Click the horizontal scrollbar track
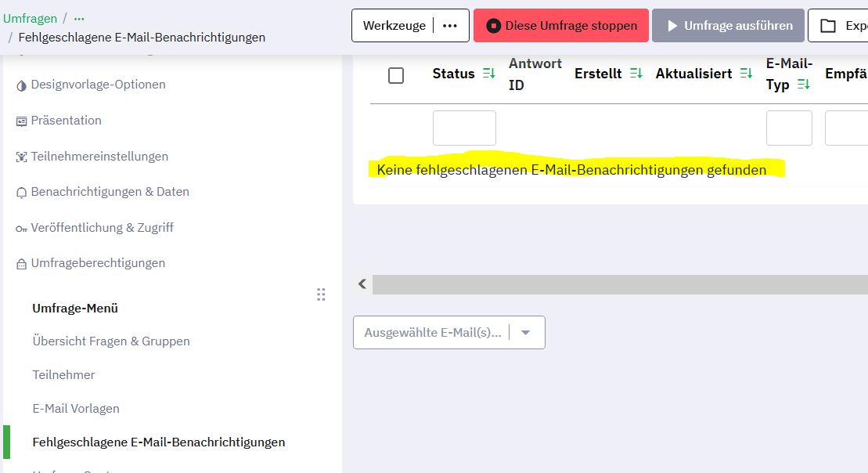 coord(618,284)
